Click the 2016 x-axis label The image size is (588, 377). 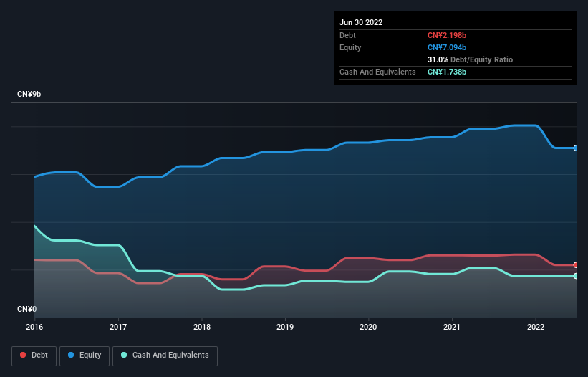(34, 327)
